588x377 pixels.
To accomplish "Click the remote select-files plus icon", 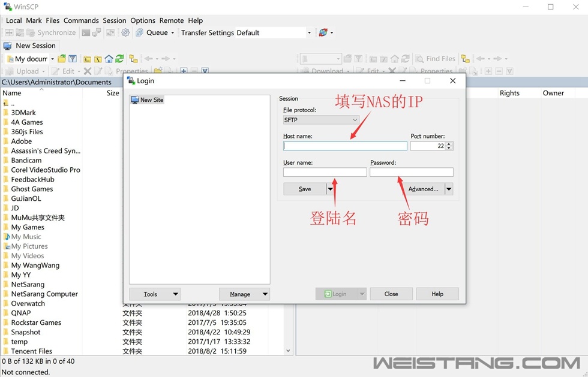I will [x=488, y=71].
